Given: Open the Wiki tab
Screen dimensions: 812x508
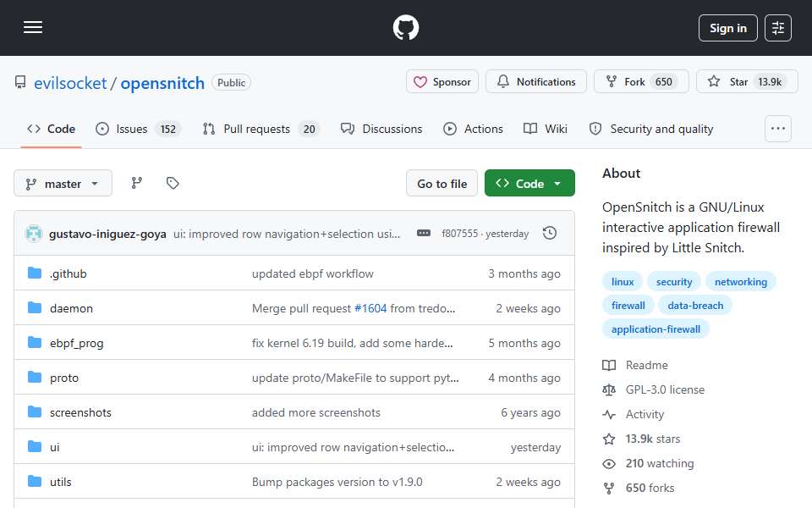Looking at the screenshot, I should [x=546, y=129].
